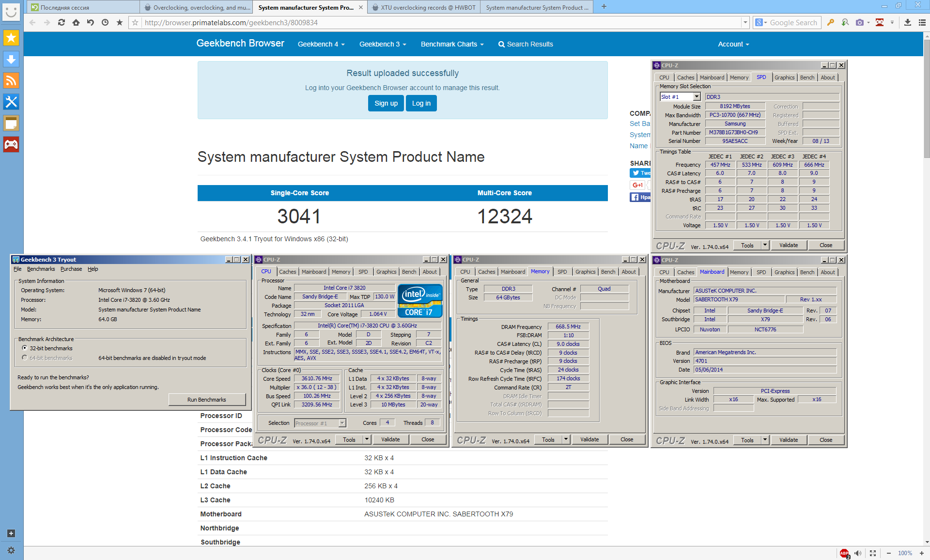
Task: Select 32-bit benchmarks radio button
Action: point(25,348)
